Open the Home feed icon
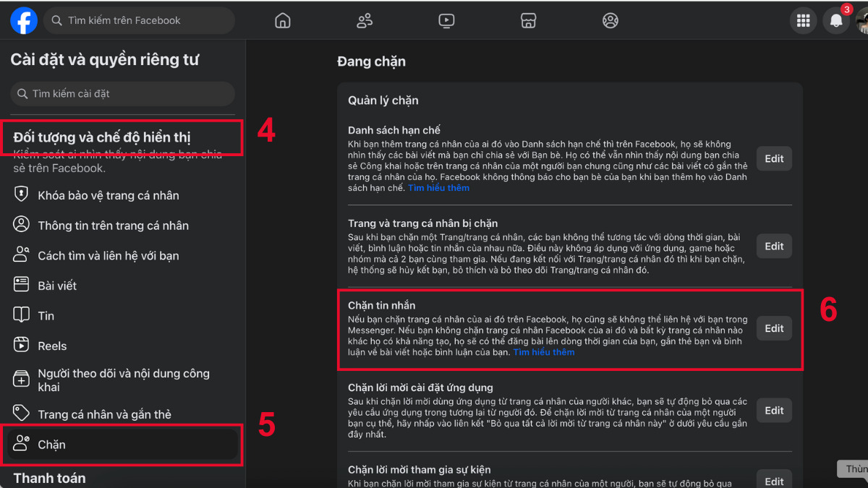Viewport: 868px width, 488px height. click(283, 21)
